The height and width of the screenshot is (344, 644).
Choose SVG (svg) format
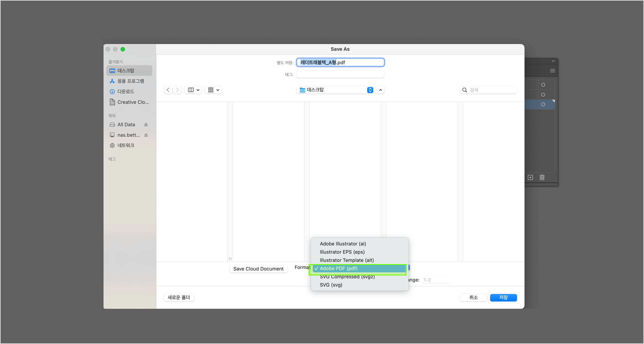tap(359, 285)
